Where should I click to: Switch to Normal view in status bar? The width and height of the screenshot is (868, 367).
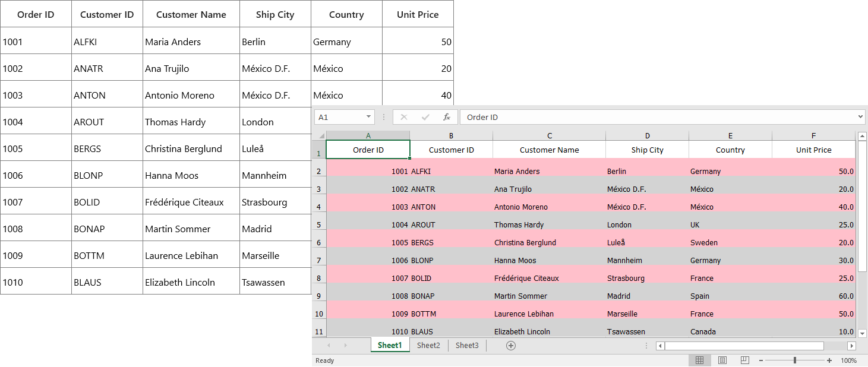(x=700, y=360)
